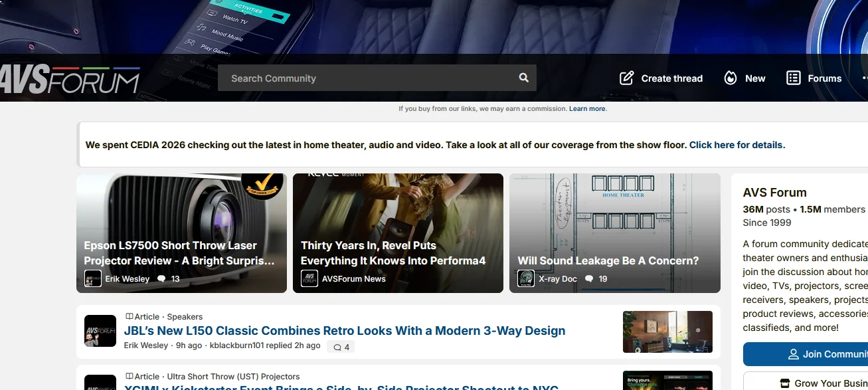Click kblackburn101 replied 2h ago
868x390 pixels.
(265, 345)
